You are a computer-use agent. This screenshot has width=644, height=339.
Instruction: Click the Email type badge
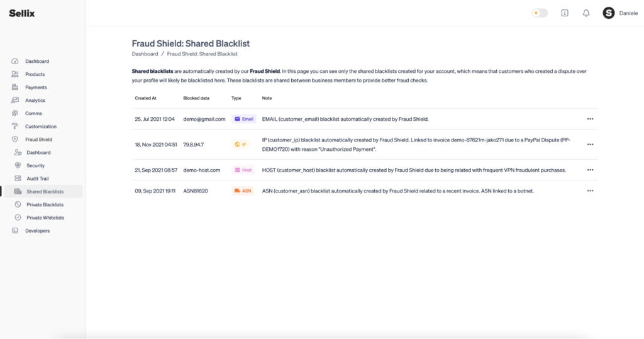243,119
